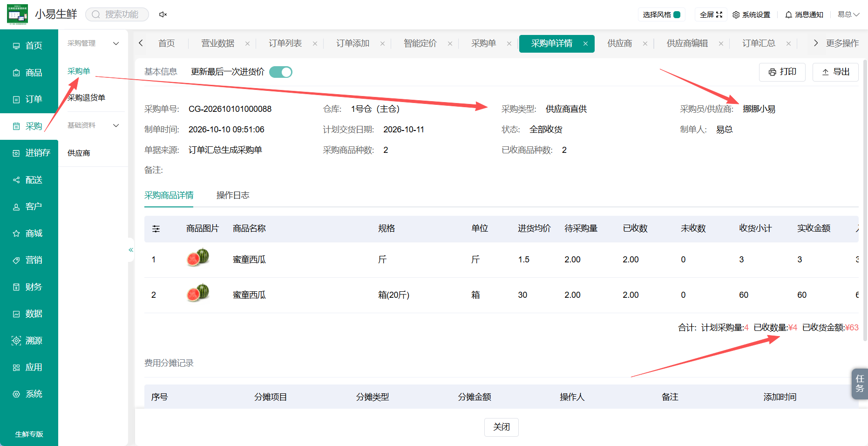Enter 全屏 fullscreen mode
Screen dimensions: 868x446
coord(711,15)
